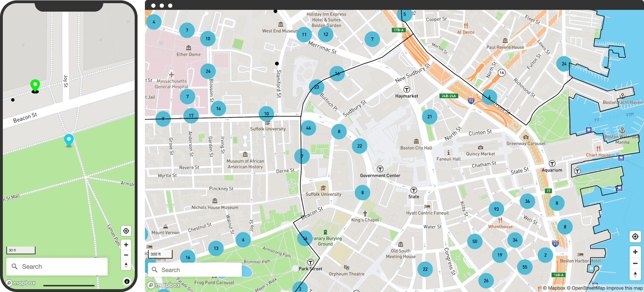Click the Nichols House Museum icon

click(x=215, y=201)
